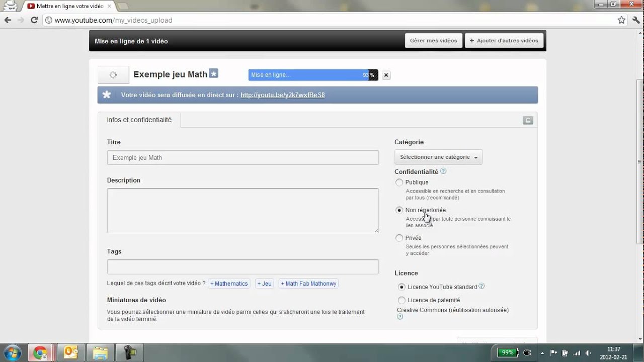Click the address bar URL
Viewport: 644px width, 362px height.
click(113, 20)
